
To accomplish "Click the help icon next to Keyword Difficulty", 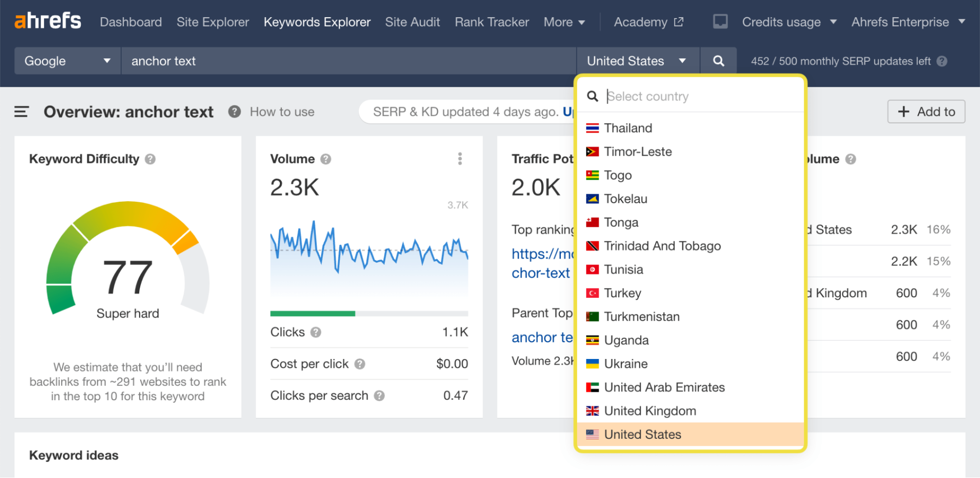I will click(x=150, y=158).
